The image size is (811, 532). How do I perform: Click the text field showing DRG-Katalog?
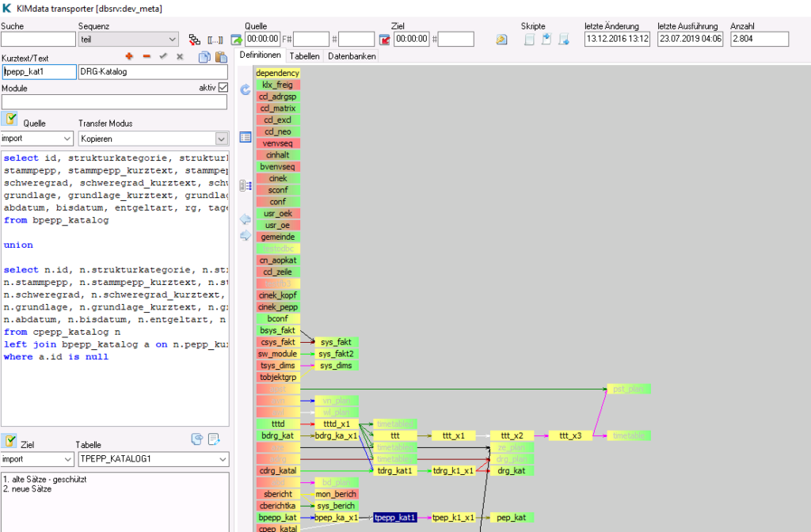click(153, 72)
